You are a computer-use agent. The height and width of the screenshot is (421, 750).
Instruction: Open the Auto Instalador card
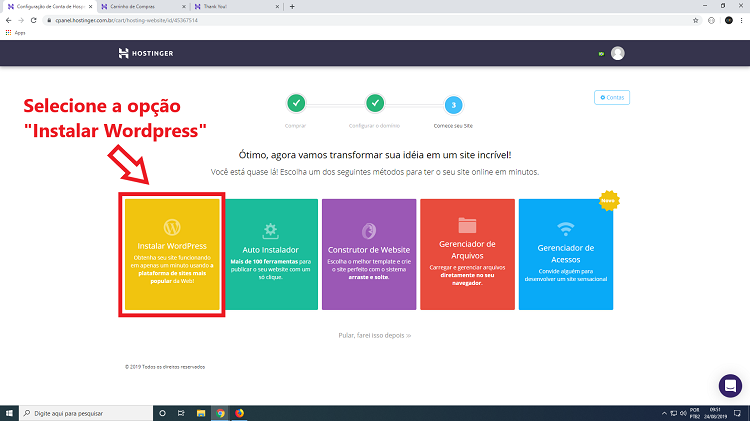[271, 254]
